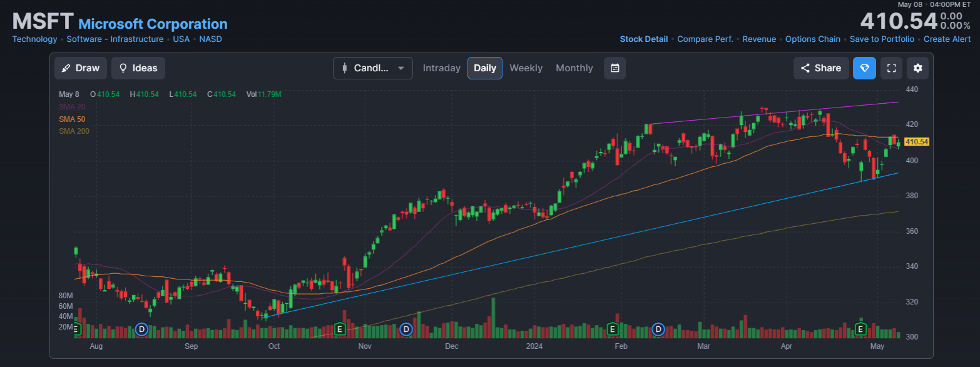980x367 pixels.
Task: Click the 300 price axis label
Action: (x=912, y=337)
